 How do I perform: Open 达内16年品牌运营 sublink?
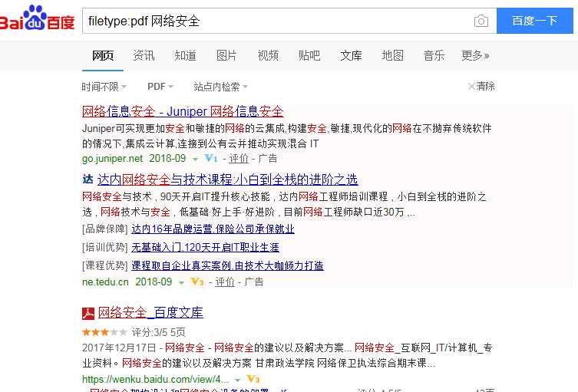coord(213,229)
